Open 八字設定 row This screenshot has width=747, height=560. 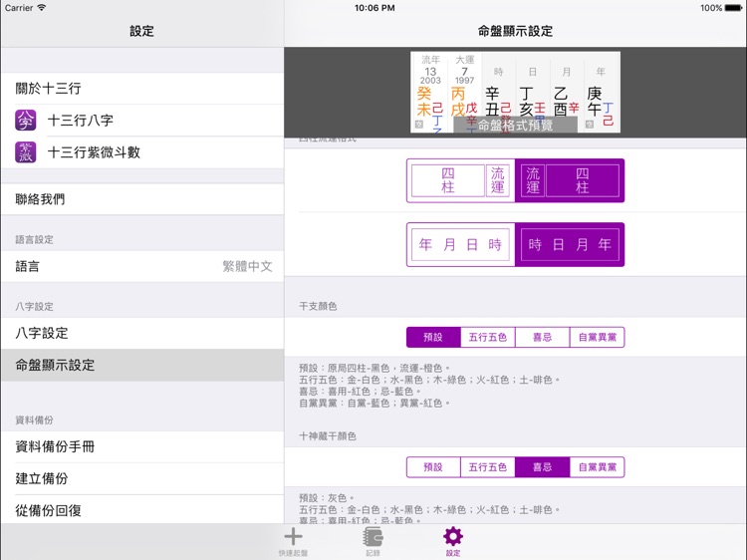[142, 333]
